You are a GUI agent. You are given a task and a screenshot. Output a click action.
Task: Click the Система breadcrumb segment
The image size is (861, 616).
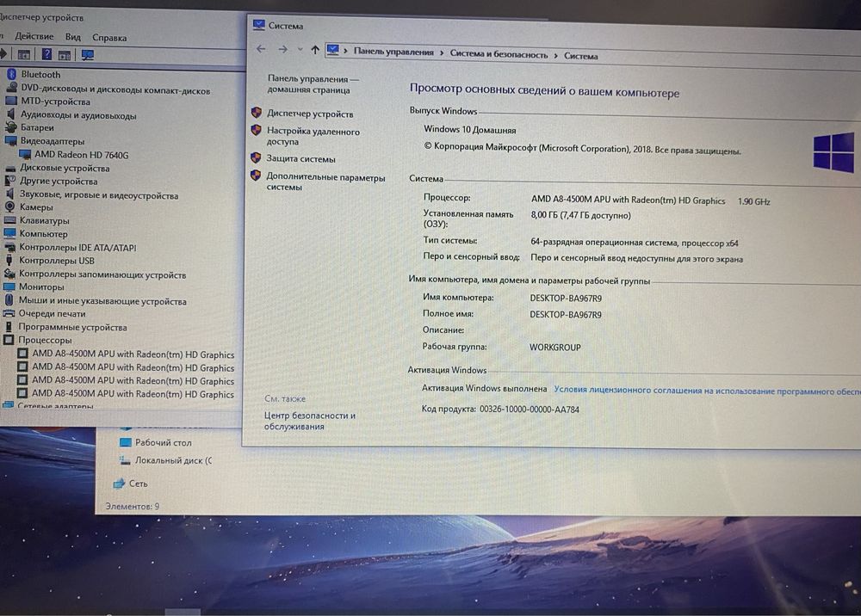(x=581, y=55)
